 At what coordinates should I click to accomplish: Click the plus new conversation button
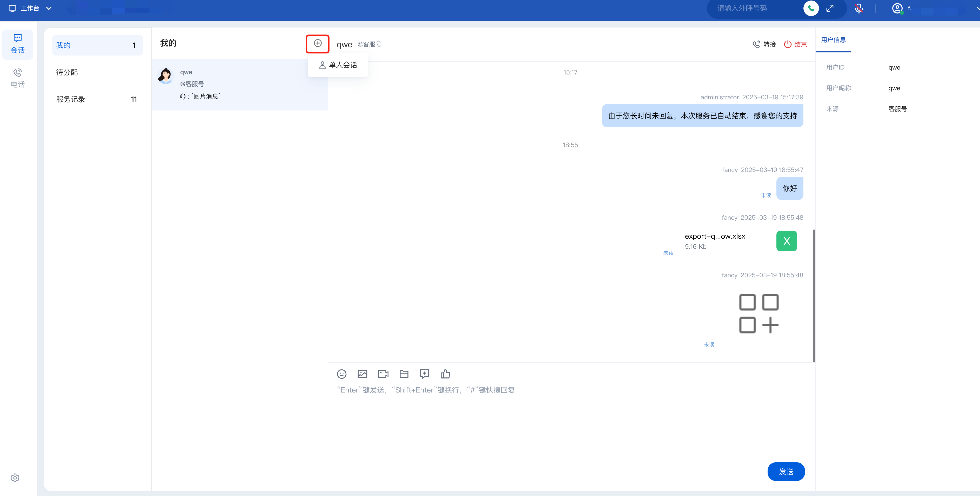[318, 43]
